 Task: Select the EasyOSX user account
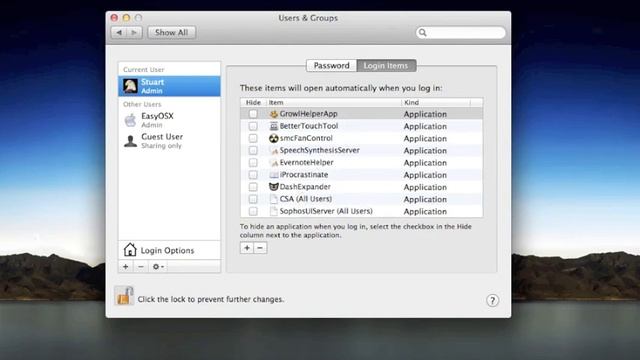pyautogui.click(x=169, y=120)
